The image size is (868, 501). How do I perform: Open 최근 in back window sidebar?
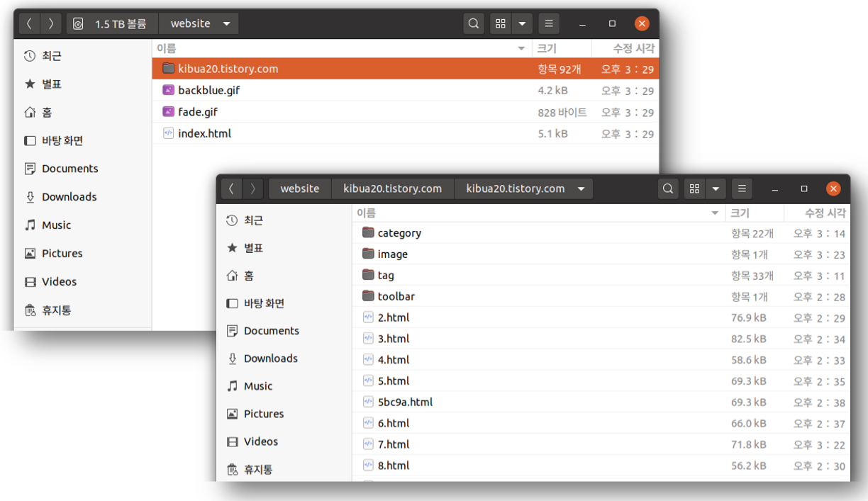pyautogui.click(x=83, y=56)
